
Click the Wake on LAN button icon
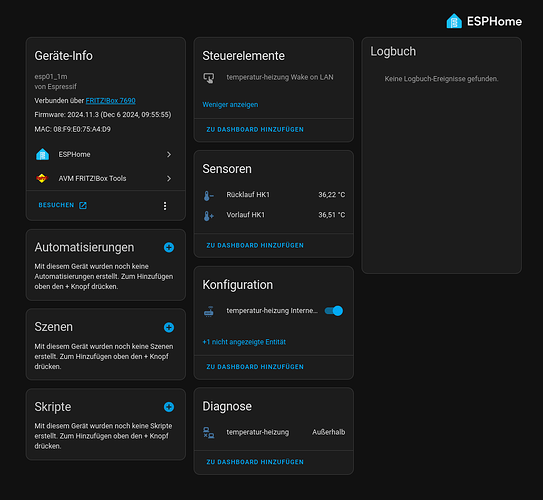[208, 78]
